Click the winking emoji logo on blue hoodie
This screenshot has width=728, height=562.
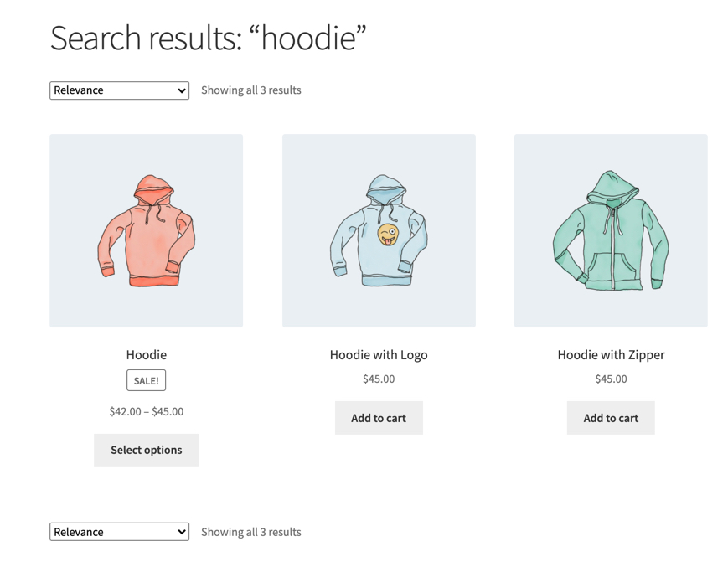click(388, 235)
